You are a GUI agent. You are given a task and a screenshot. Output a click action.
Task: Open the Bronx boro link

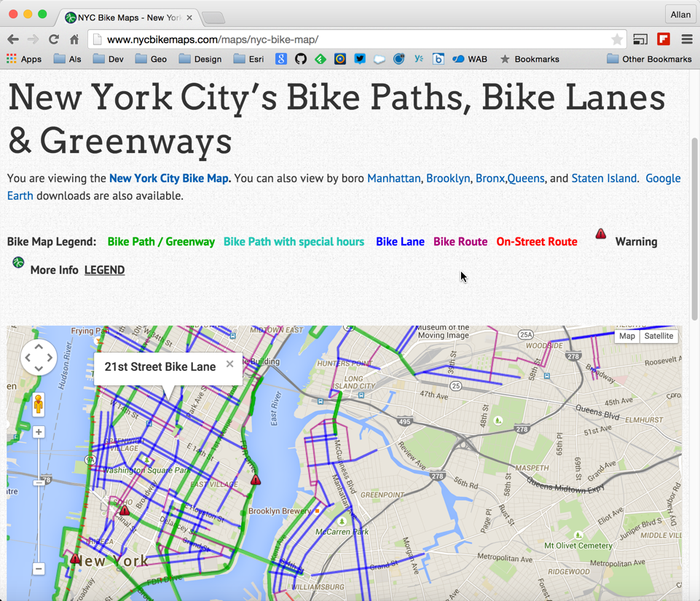(x=489, y=178)
